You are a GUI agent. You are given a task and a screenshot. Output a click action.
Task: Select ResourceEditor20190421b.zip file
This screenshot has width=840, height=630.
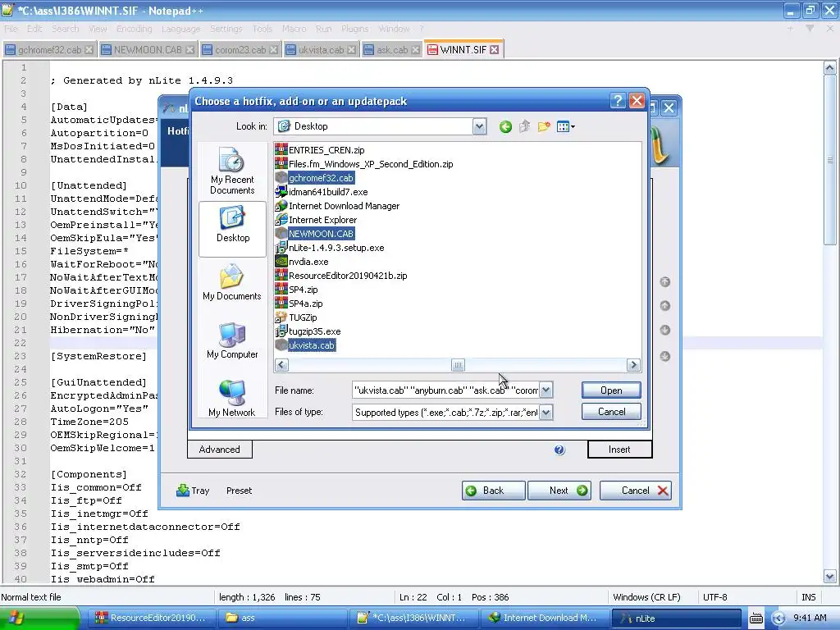pyautogui.click(x=341, y=276)
